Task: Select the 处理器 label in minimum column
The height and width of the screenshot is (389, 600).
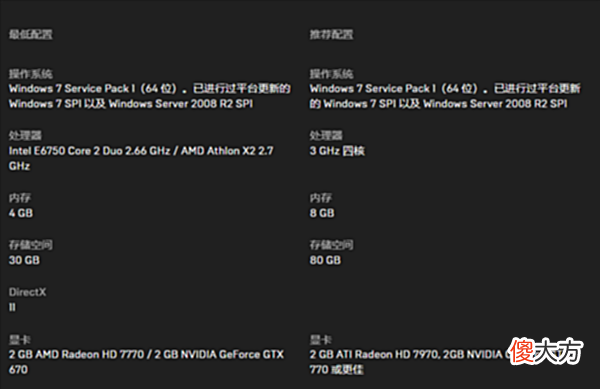Action: tap(25, 135)
